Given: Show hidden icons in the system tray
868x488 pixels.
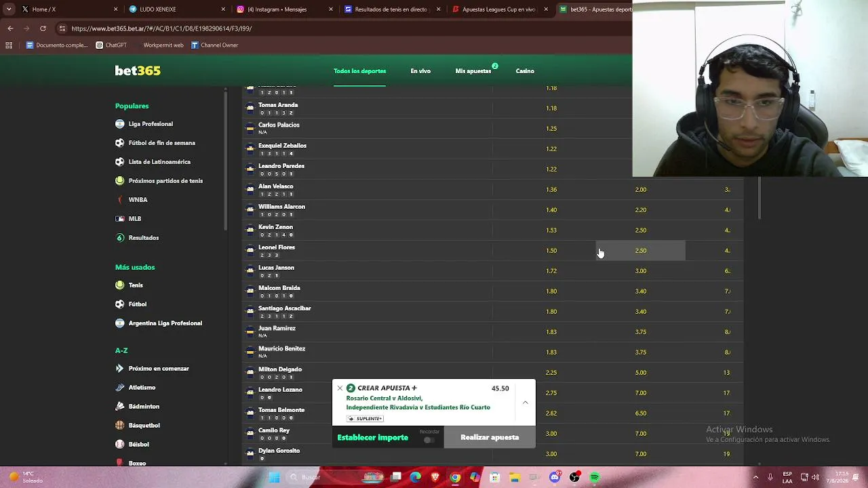Looking at the screenshot, I should [x=755, y=477].
